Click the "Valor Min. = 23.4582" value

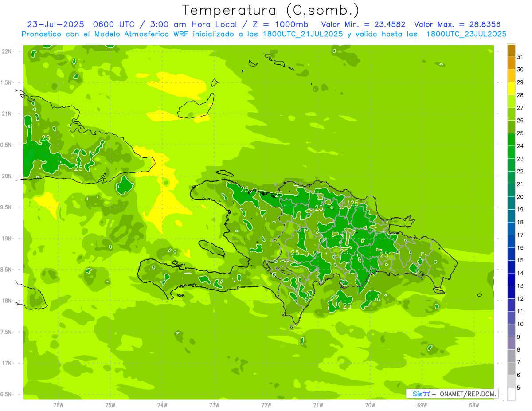(363, 24)
